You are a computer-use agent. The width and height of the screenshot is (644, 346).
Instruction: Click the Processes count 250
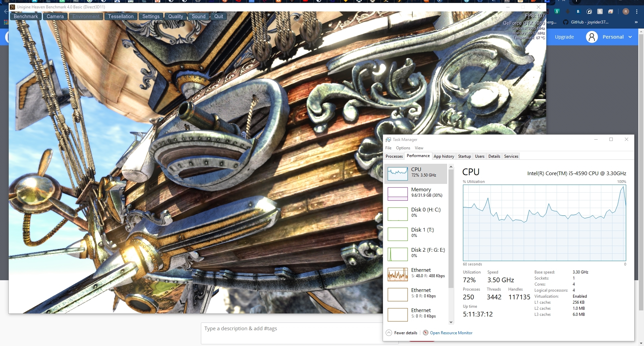coord(468,297)
